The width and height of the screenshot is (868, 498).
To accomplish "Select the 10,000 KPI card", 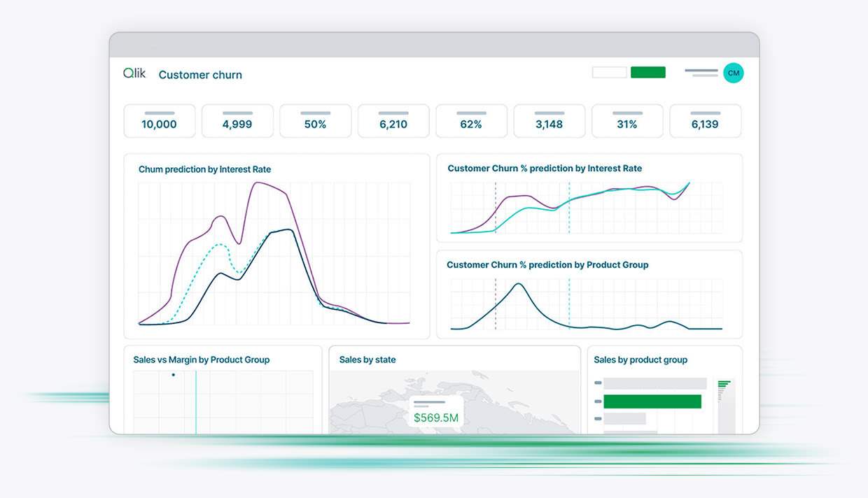I will coord(159,120).
